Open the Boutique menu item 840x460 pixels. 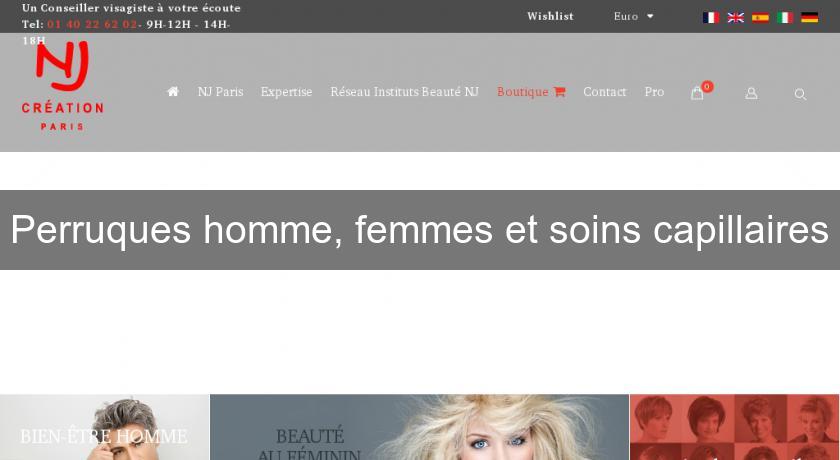(x=531, y=92)
